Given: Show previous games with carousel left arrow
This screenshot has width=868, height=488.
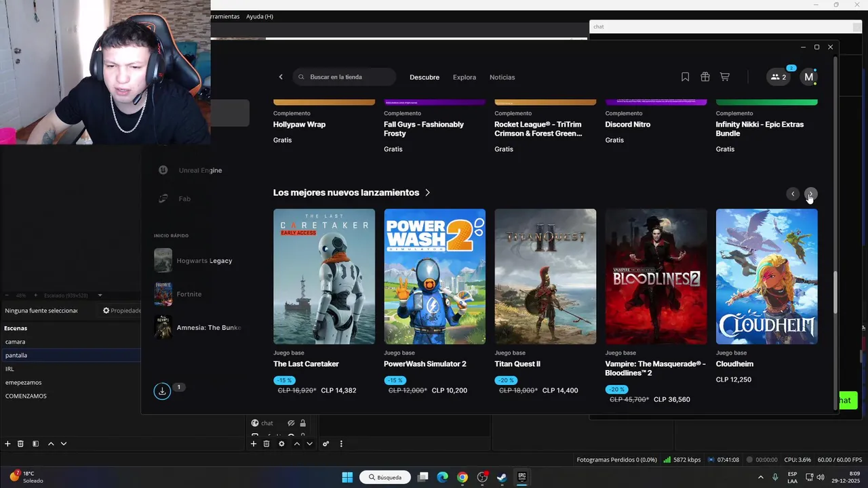Looking at the screenshot, I should [x=793, y=194].
